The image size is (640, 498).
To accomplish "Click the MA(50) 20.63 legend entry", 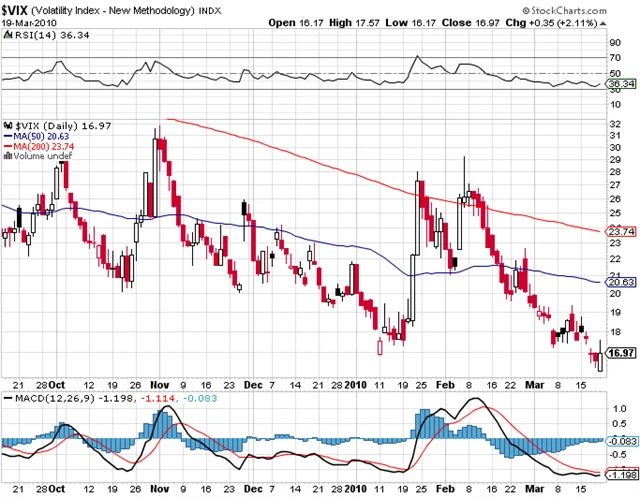I will click(36, 136).
